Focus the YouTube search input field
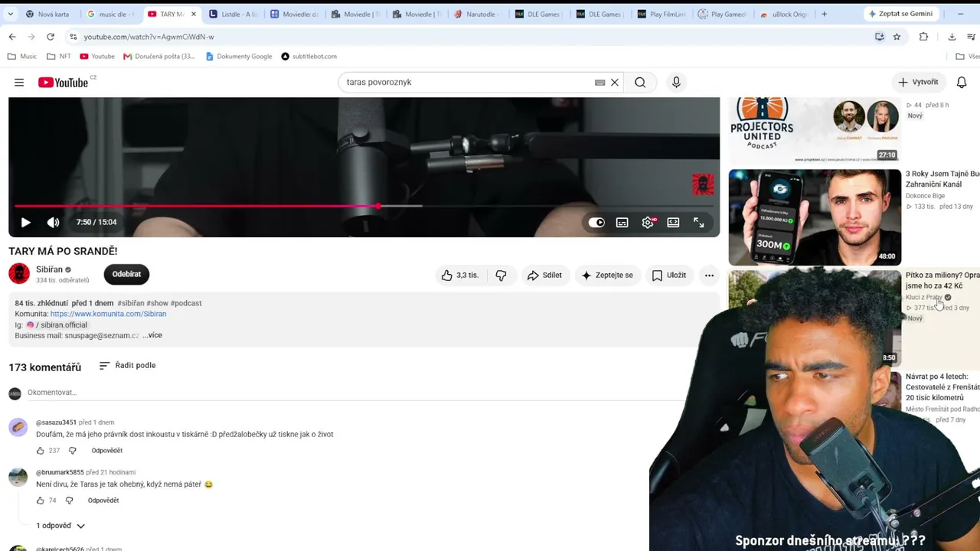 [x=469, y=83]
